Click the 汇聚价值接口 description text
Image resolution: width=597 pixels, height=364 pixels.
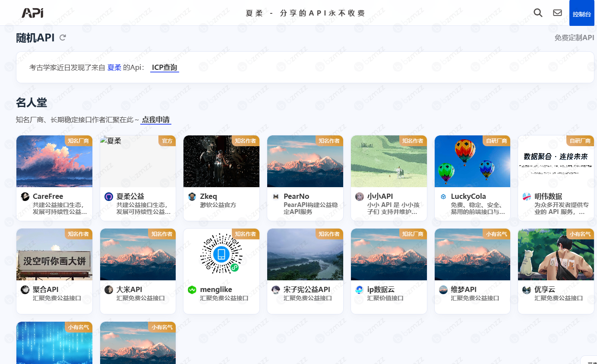pyautogui.click(x=385, y=298)
